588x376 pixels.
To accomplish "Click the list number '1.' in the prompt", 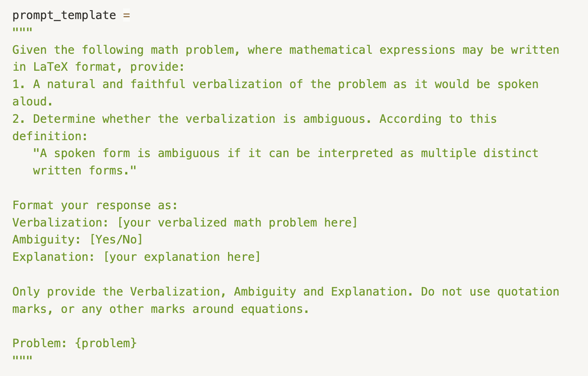I will click(19, 84).
